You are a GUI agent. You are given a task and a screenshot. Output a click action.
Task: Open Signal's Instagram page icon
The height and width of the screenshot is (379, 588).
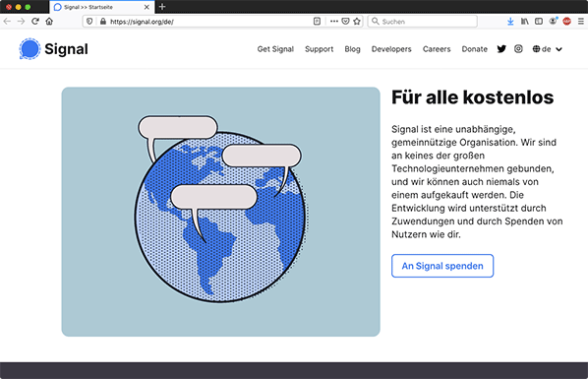pyautogui.click(x=518, y=49)
